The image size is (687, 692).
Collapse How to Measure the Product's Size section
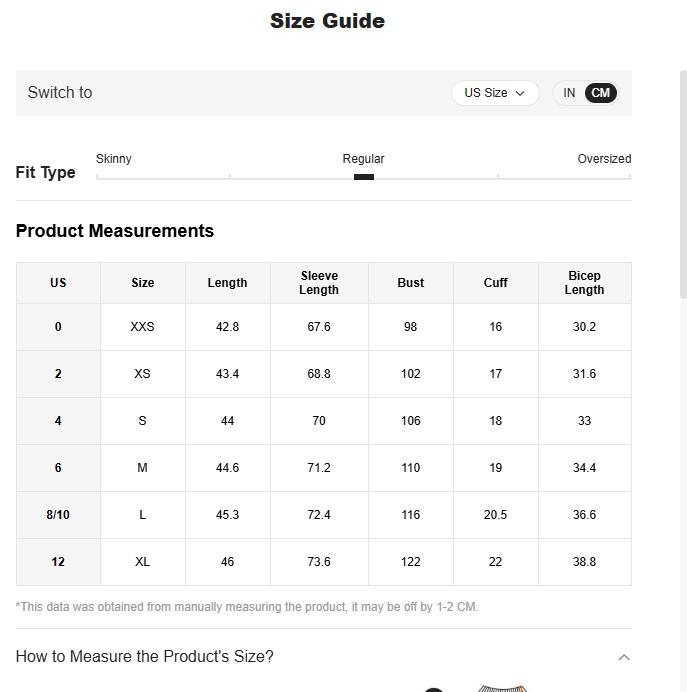[x=145, y=657]
